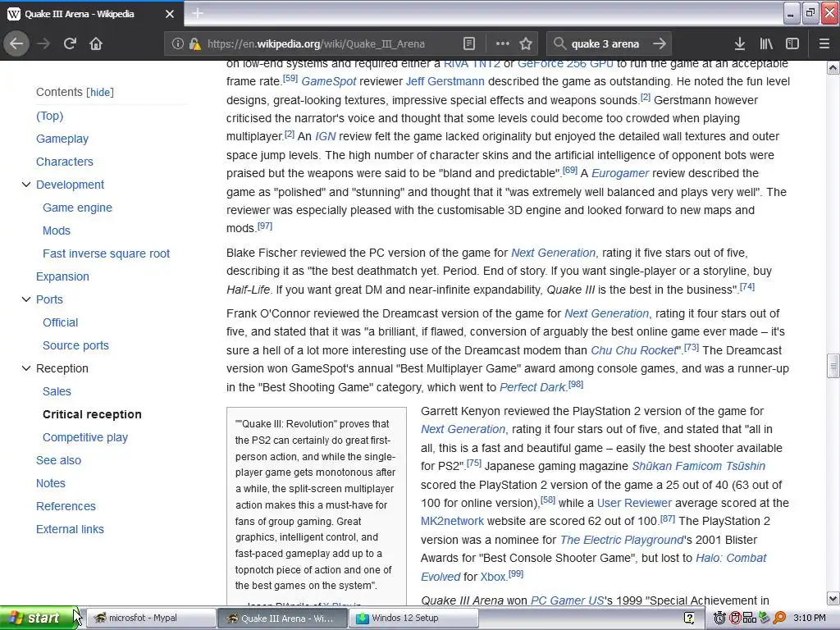Open the browser home page
The height and width of the screenshot is (630, 840).
click(96, 44)
